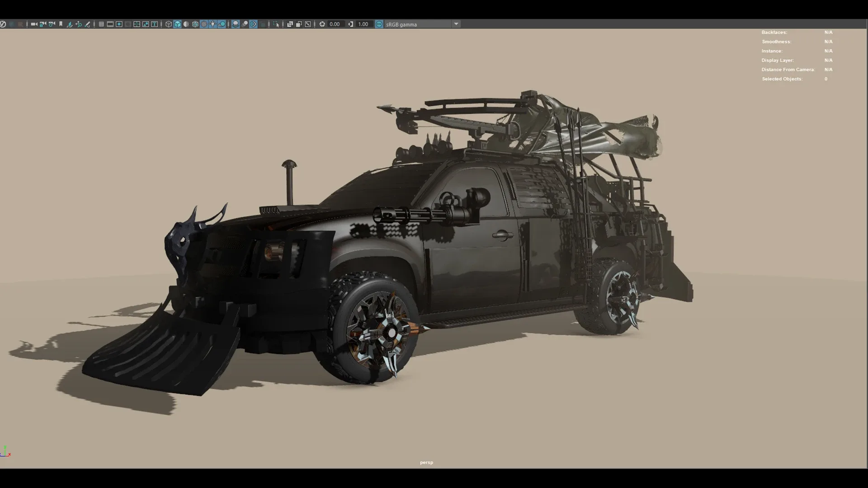Toggle the viewport Grid display

point(101,24)
